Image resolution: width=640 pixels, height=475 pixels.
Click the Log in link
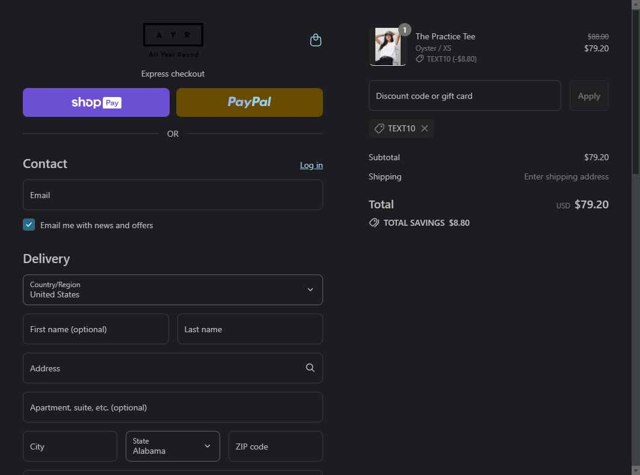[311, 165]
